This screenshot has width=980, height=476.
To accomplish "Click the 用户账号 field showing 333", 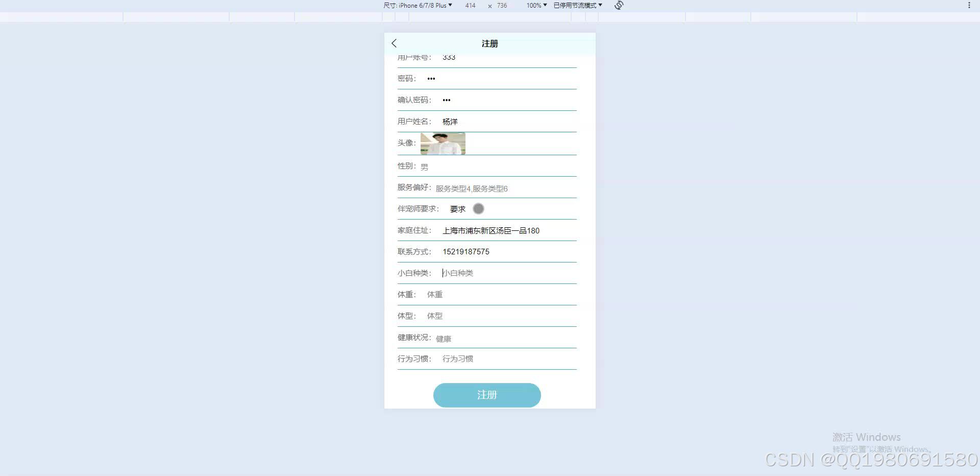I will [490, 57].
